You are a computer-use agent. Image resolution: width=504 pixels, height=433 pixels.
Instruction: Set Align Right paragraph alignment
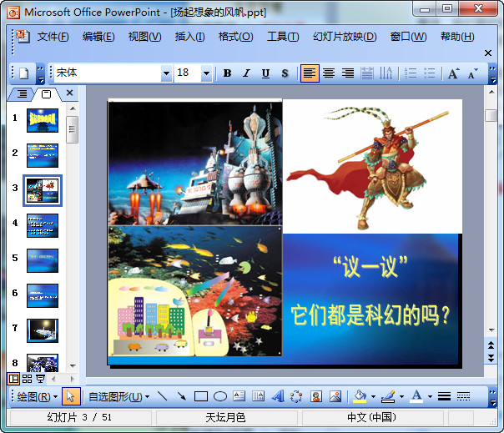[x=348, y=73]
